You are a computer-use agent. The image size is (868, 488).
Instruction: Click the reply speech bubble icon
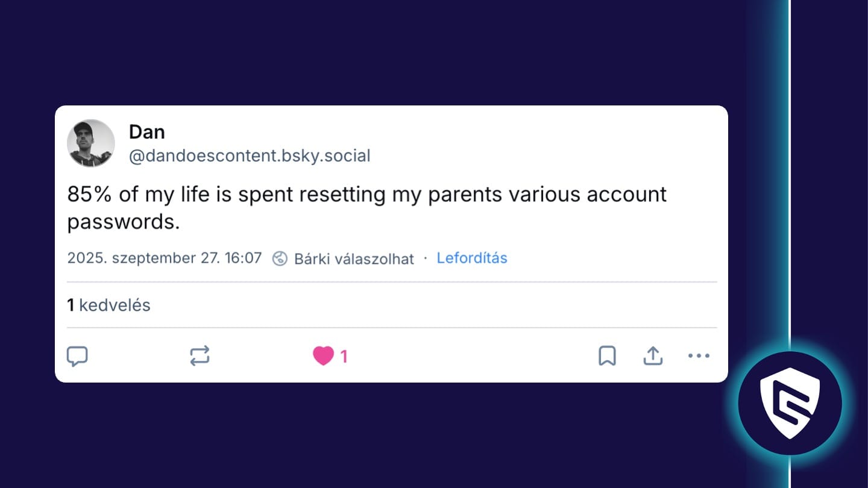pyautogui.click(x=77, y=356)
